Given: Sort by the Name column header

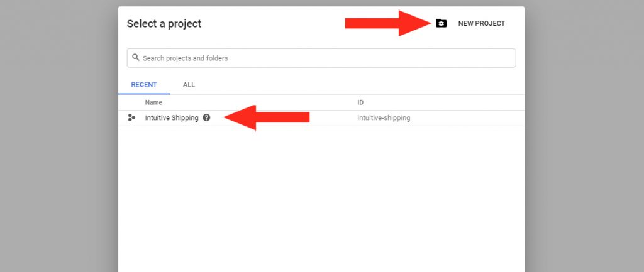Looking at the screenshot, I should coord(153,102).
